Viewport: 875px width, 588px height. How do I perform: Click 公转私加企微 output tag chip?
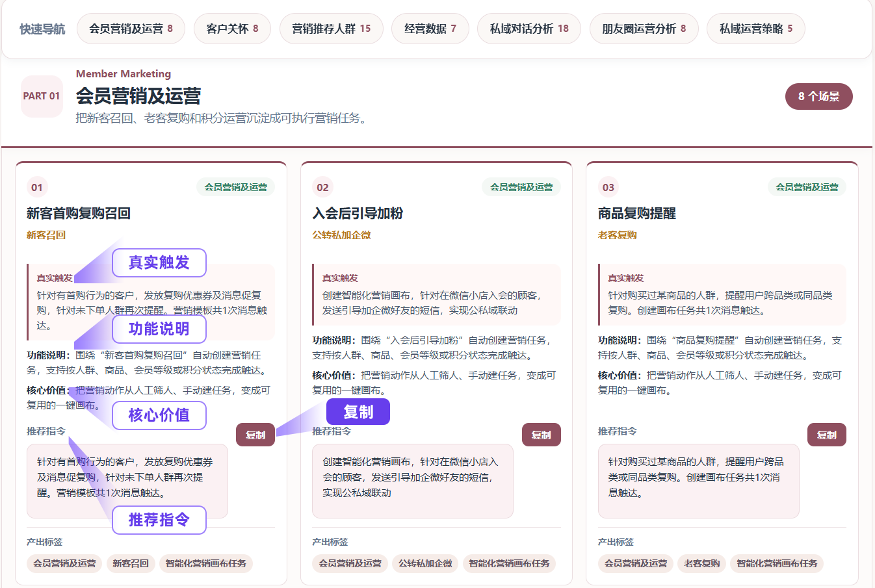(425, 563)
